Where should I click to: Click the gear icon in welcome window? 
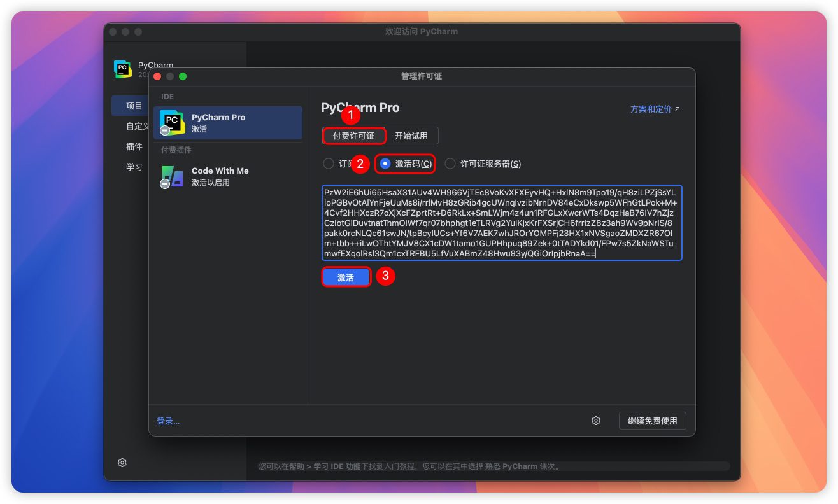[x=122, y=463]
